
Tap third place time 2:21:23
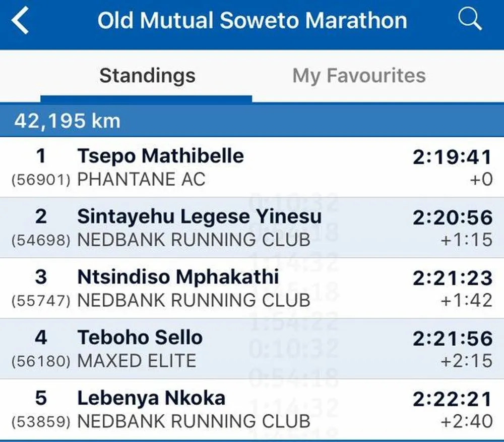point(452,278)
